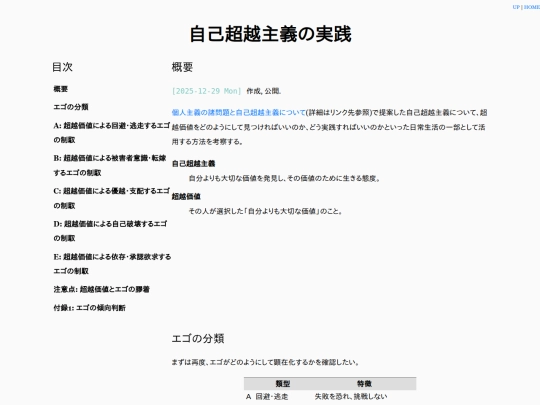This screenshot has width=540, height=405.
Task: Open contents entry D: 自己破壊するエゴの制御
Action: tap(111, 231)
